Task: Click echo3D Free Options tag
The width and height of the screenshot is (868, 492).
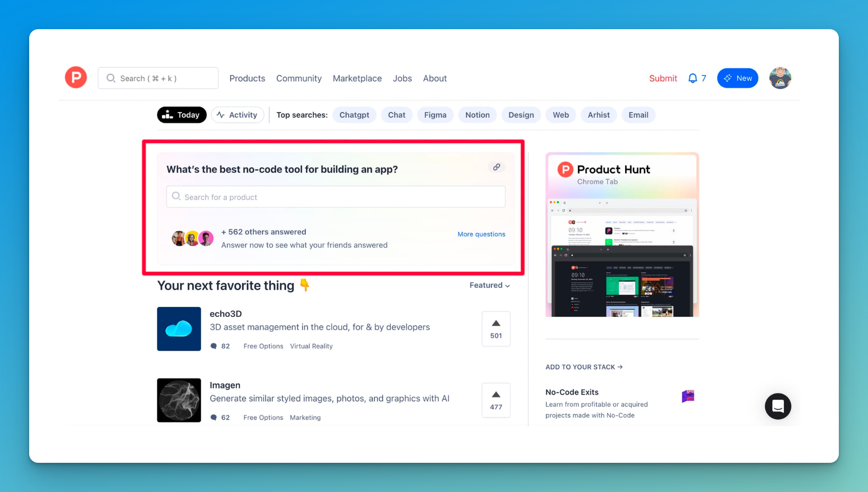Action: (263, 346)
